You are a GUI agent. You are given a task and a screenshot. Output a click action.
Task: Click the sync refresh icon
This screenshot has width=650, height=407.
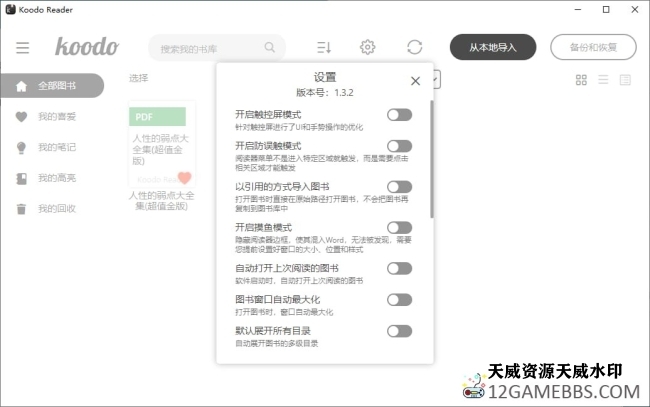coord(415,47)
